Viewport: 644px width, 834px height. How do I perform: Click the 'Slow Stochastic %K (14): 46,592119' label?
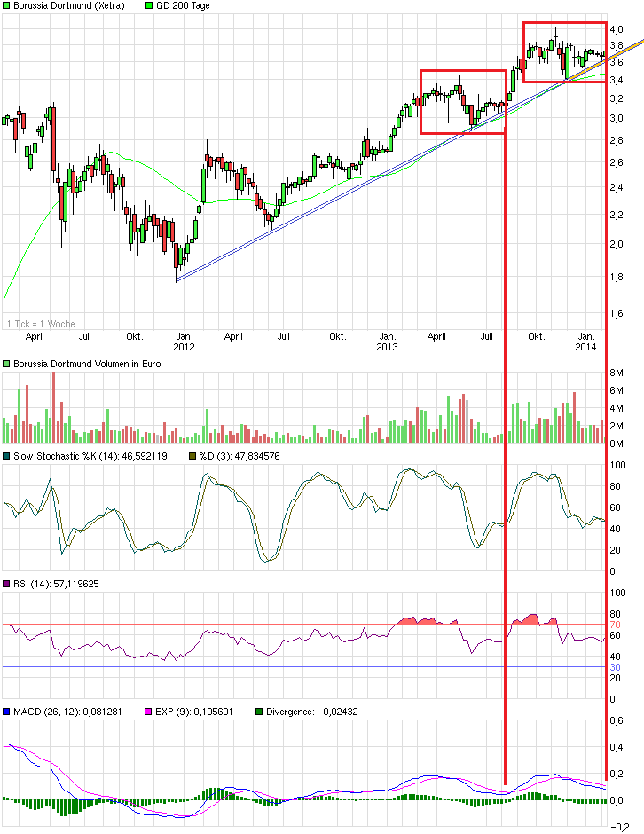click(90, 456)
